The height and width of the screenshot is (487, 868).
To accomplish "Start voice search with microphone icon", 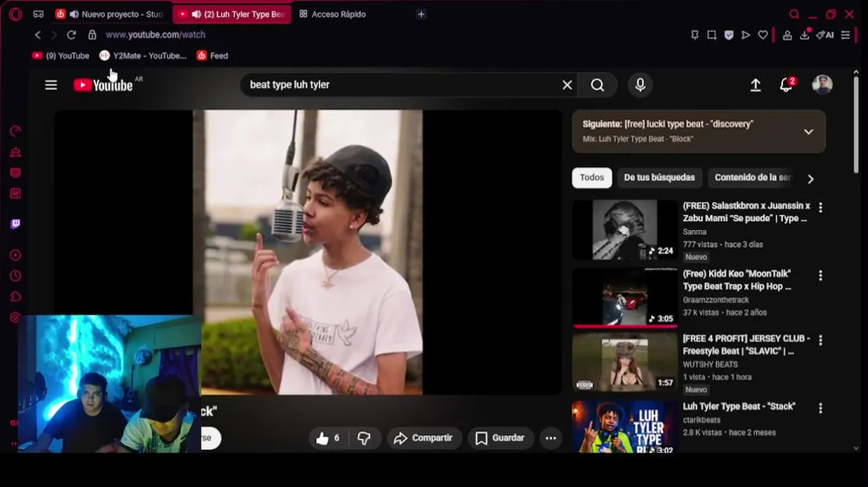I will point(640,85).
